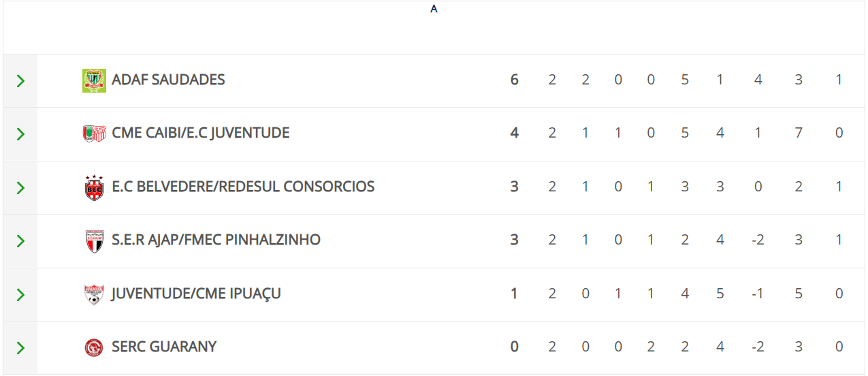Open the E.C BELVEDERE/REDESUL CONSORCIOS team name
Screen dimensions: 868x376
(243, 187)
